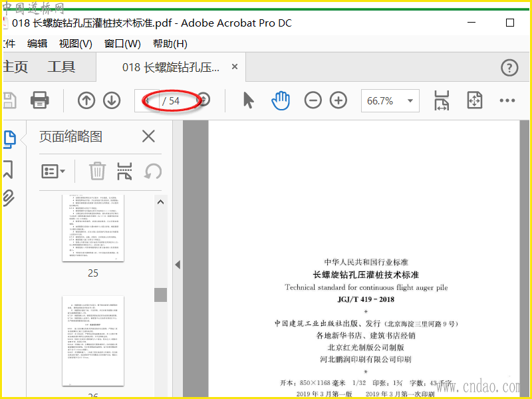This screenshot has height=399, width=532.
Task: Switch to the 主页 tab
Action: coord(15,66)
